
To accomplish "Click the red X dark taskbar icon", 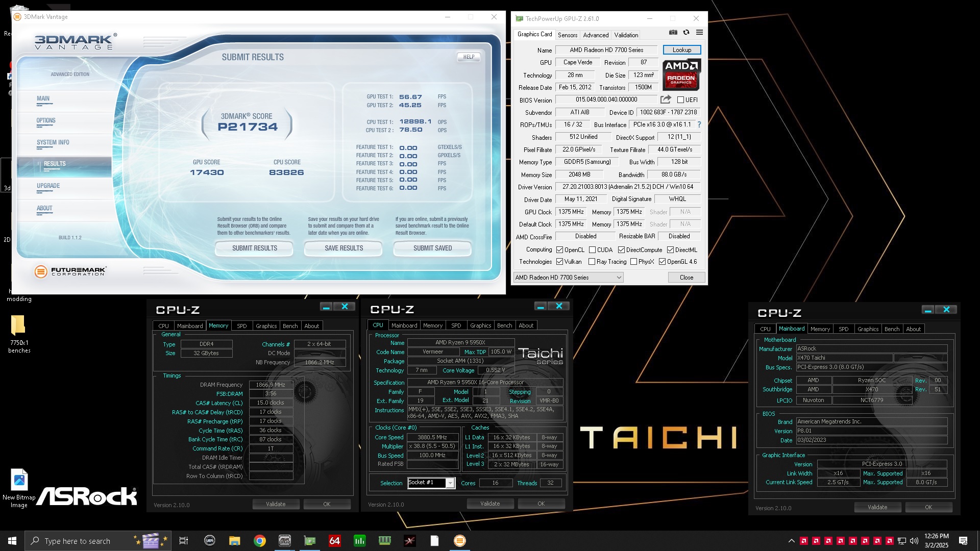I will [x=409, y=541].
